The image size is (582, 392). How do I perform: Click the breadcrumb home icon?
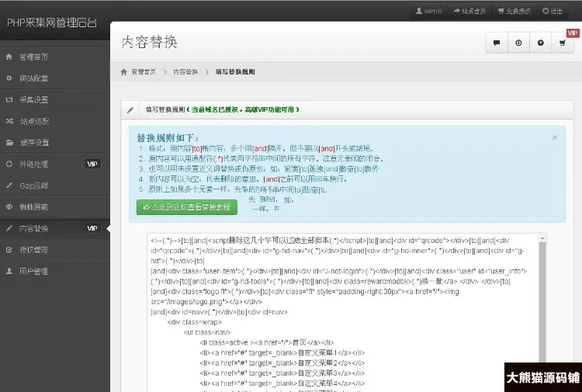(x=124, y=72)
